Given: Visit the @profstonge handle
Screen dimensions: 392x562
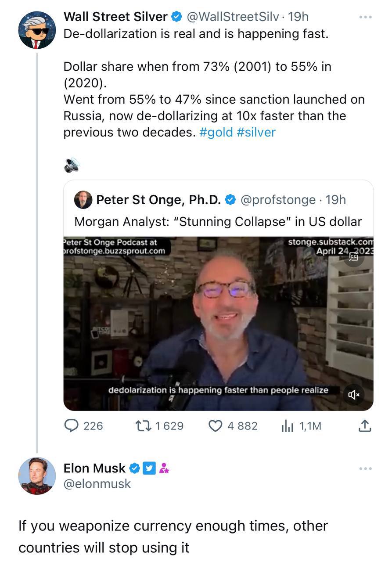Looking at the screenshot, I should point(277,200).
